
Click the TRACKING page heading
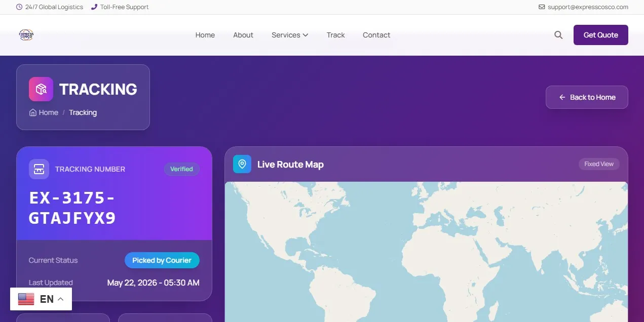[x=98, y=89]
